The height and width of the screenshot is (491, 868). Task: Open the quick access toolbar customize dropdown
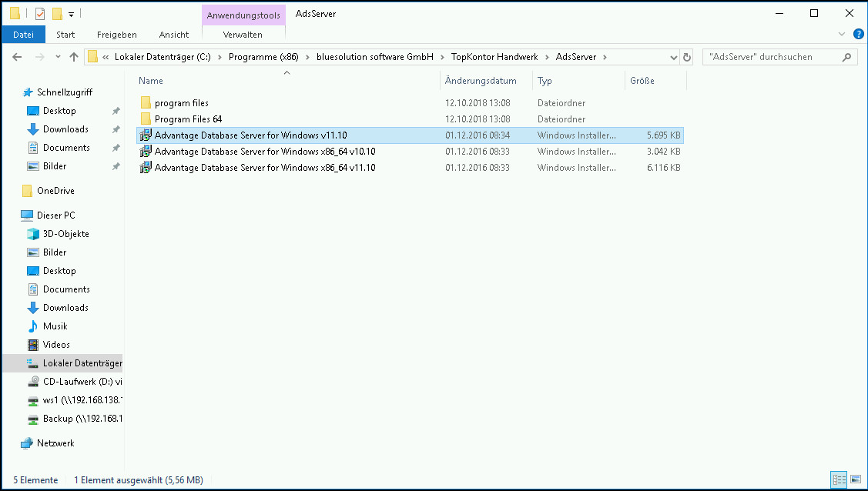coord(71,14)
